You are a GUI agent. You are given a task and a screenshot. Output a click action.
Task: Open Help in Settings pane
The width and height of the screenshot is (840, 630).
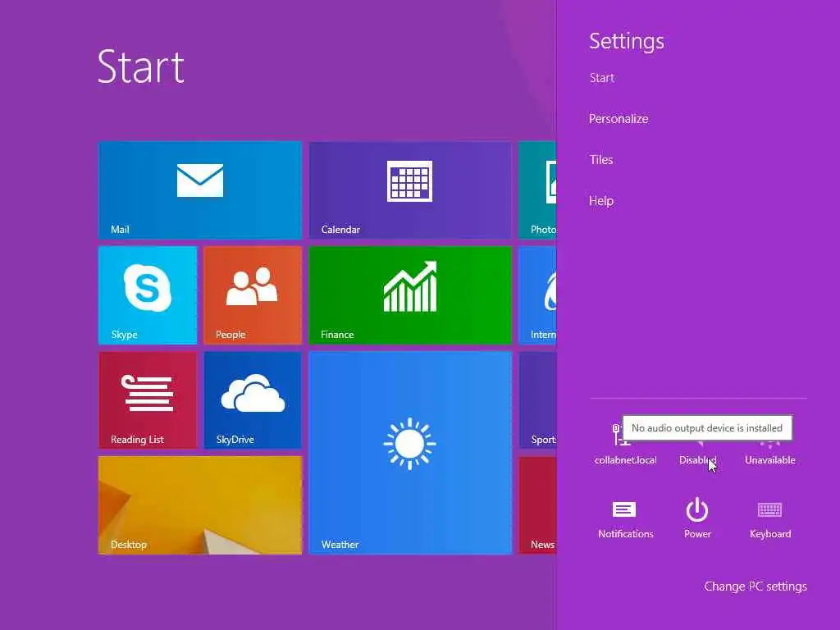point(601,201)
